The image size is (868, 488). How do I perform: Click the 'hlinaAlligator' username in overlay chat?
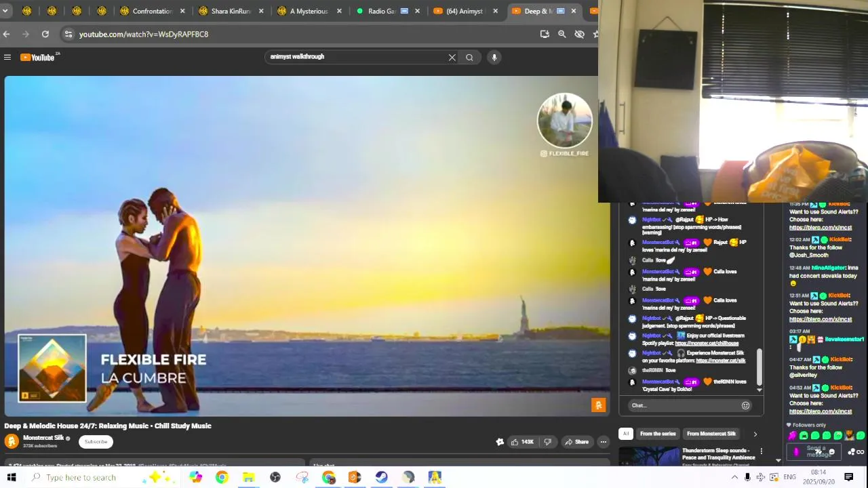tap(828, 268)
